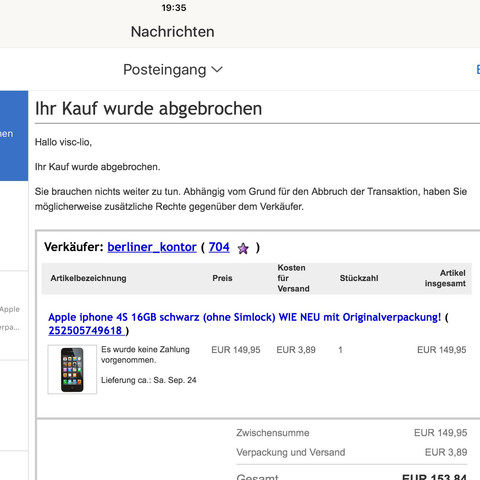Click the quantity value 1

(340, 350)
